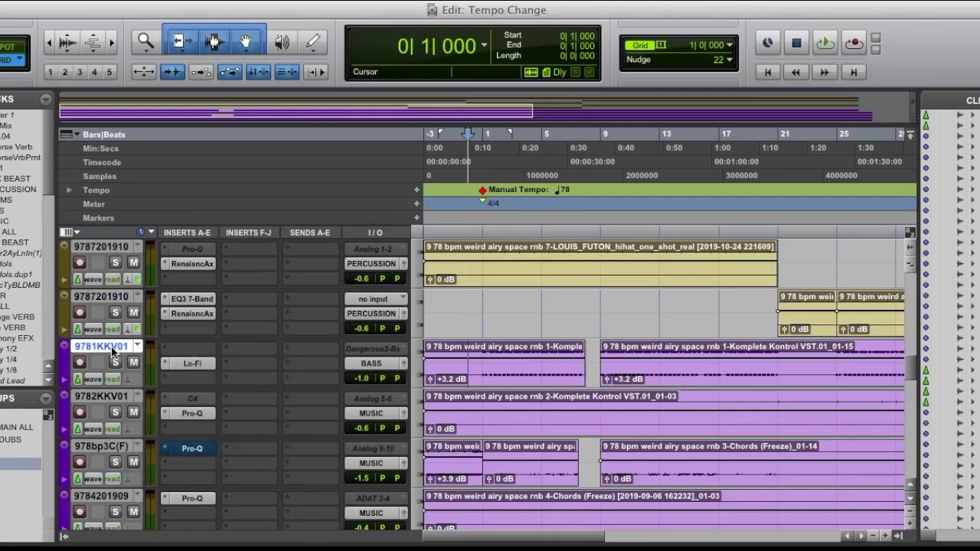Click the I / O column header
Image resolution: width=980 pixels, height=551 pixels.
point(375,233)
